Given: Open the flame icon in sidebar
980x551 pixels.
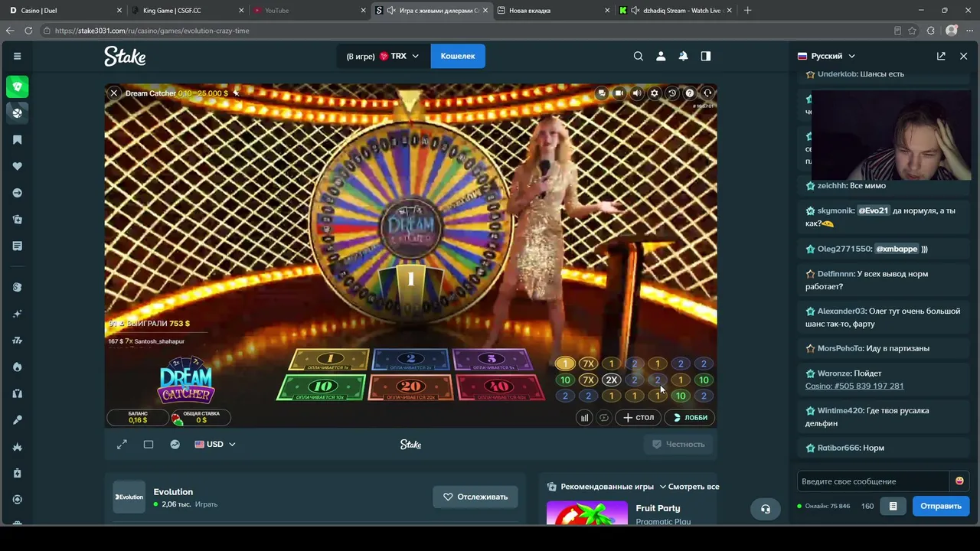Looking at the screenshot, I should click(x=18, y=367).
